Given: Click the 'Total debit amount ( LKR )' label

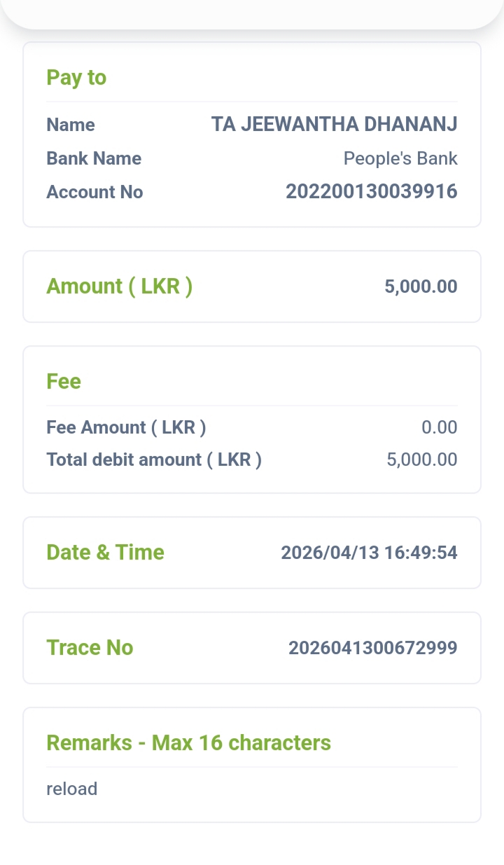Looking at the screenshot, I should coord(154,459).
